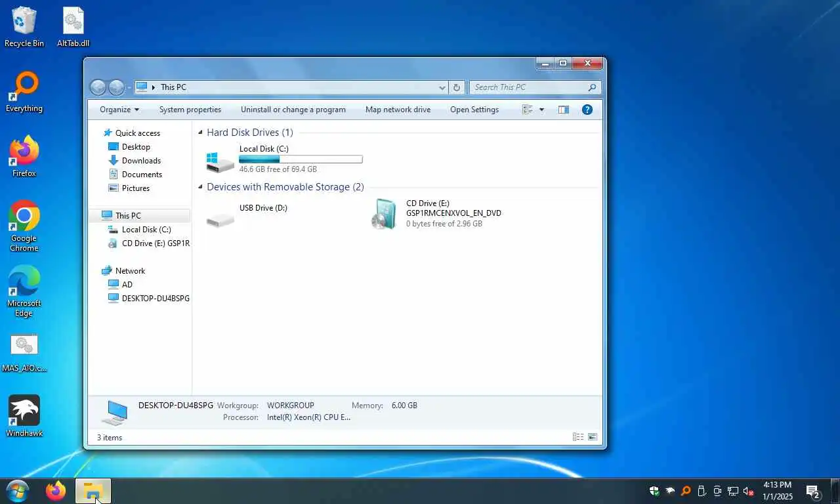This screenshot has height=504, width=840.
Task: Toggle the preview pane button
Action: pyautogui.click(x=563, y=110)
